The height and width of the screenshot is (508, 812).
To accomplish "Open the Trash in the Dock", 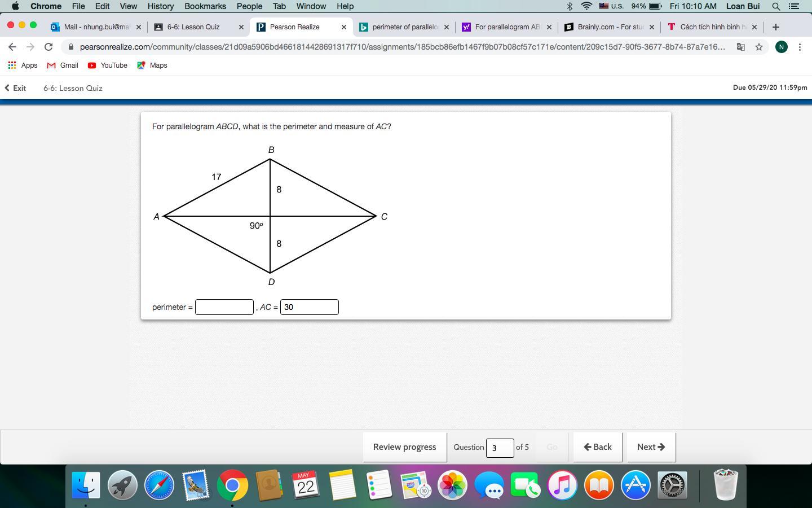I will coord(725,485).
